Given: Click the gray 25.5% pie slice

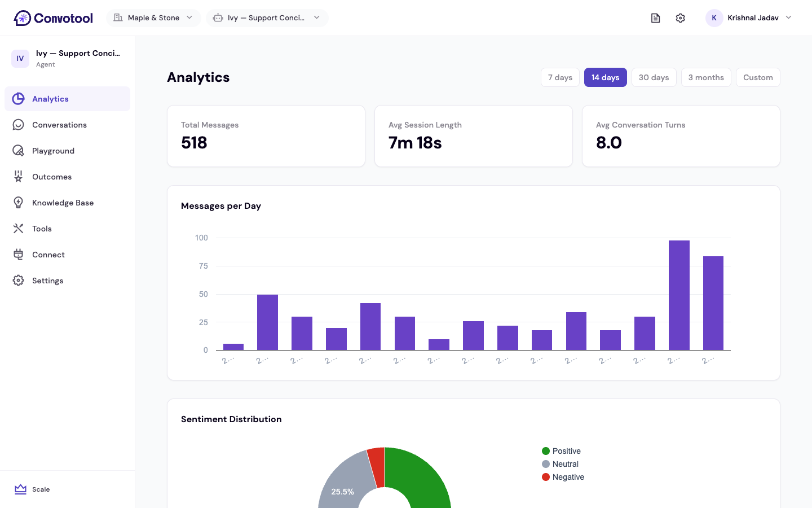Looking at the screenshot, I should coord(345,483).
